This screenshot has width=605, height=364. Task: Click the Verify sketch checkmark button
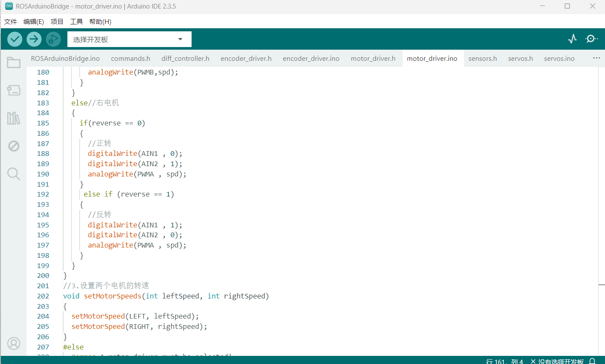point(15,39)
